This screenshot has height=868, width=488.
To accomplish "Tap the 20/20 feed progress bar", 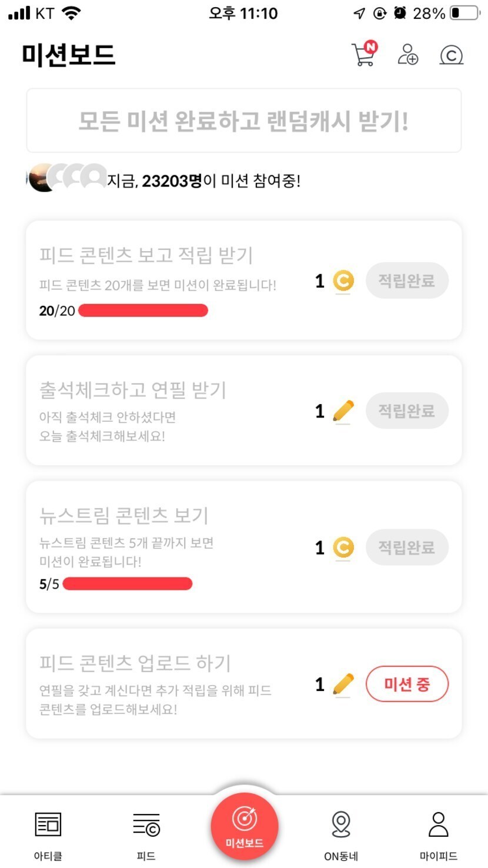I will click(x=143, y=311).
